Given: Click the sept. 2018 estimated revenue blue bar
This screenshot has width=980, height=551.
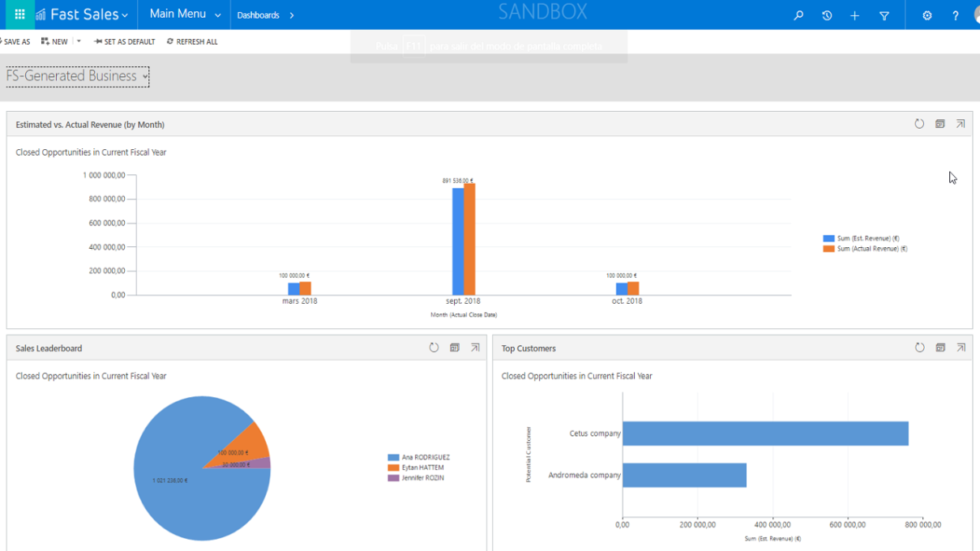Looking at the screenshot, I should (458, 241).
